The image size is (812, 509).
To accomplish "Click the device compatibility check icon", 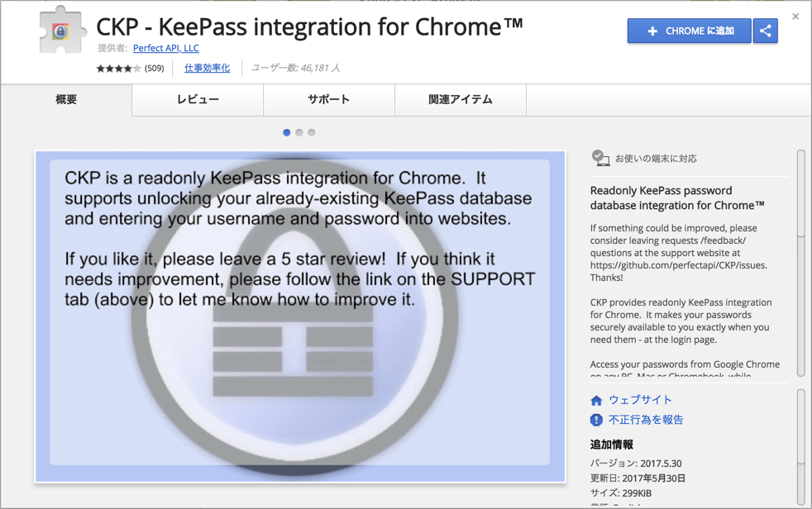I will click(x=600, y=158).
